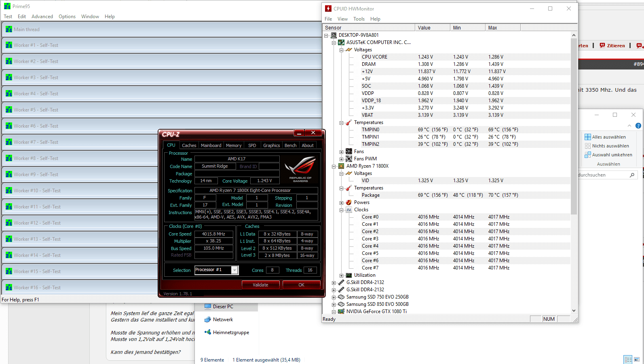Open the CPU-Z SPD tab
644x364 pixels.
click(252, 145)
